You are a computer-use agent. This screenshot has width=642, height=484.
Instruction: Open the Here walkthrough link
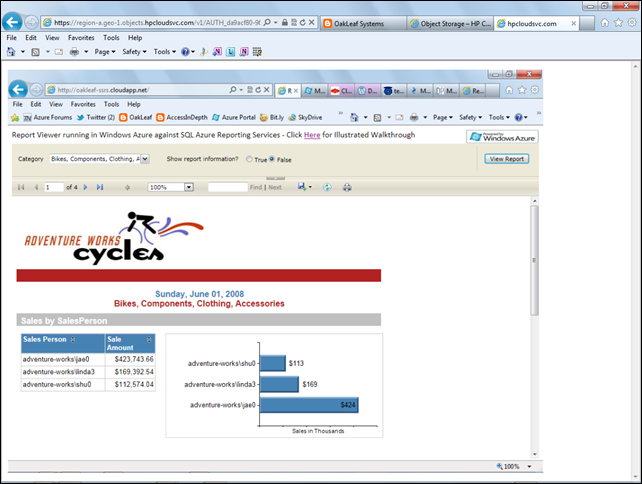pos(312,135)
